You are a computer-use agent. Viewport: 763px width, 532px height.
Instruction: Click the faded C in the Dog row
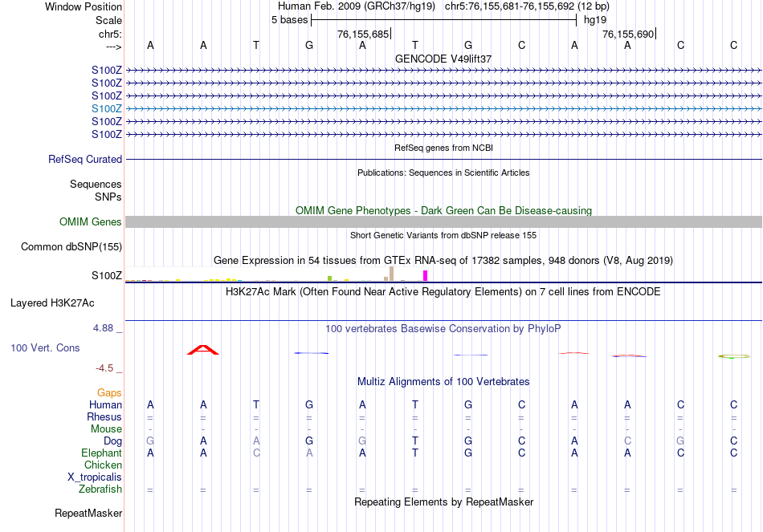628,441
